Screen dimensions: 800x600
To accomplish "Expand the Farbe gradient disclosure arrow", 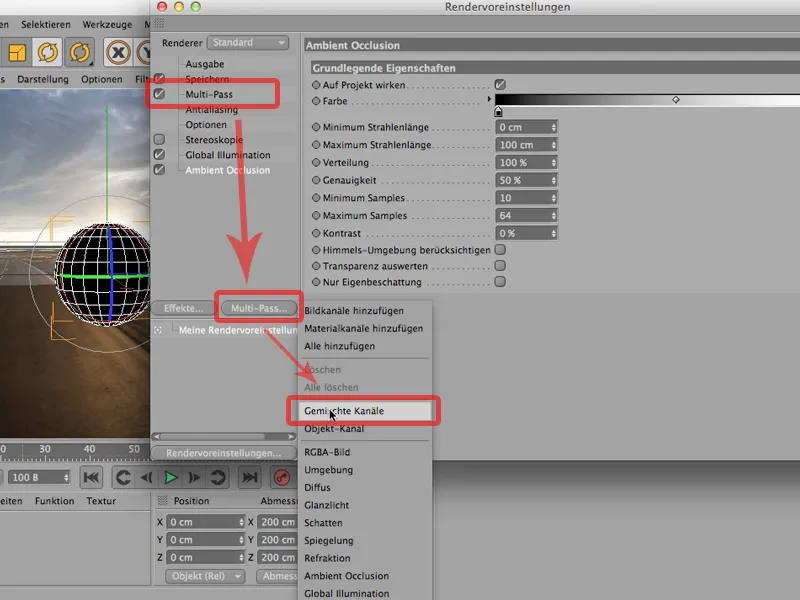I will [x=489, y=99].
